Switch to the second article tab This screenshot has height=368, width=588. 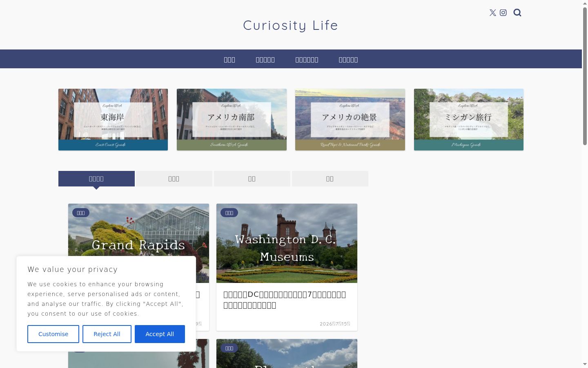pos(174,179)
